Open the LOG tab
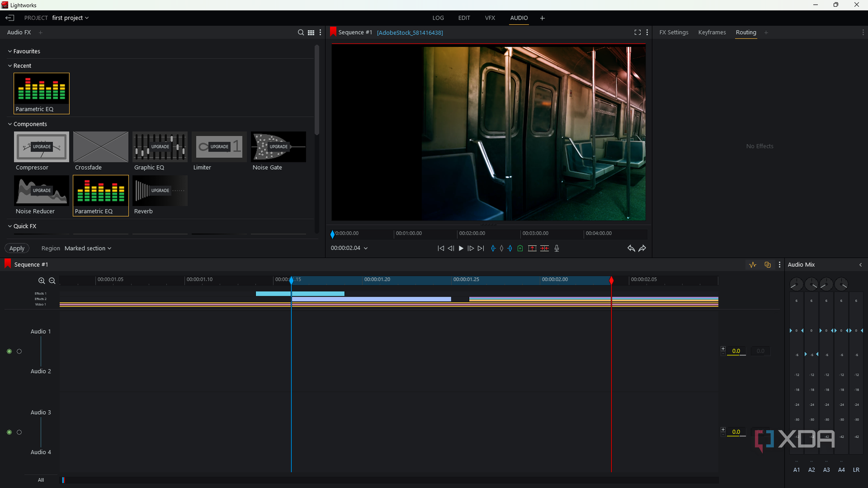The width and height of the screenshot is (868, 488). (x=438, y=18)
